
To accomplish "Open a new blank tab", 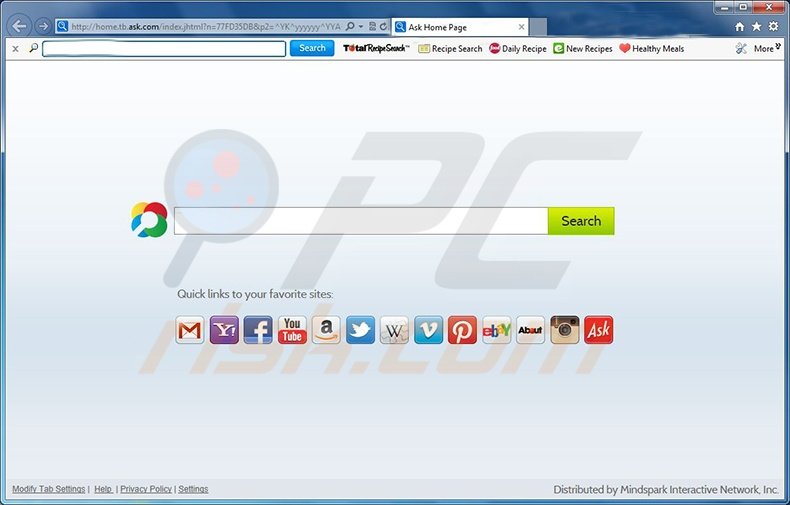I will click(x=538, y=27).
